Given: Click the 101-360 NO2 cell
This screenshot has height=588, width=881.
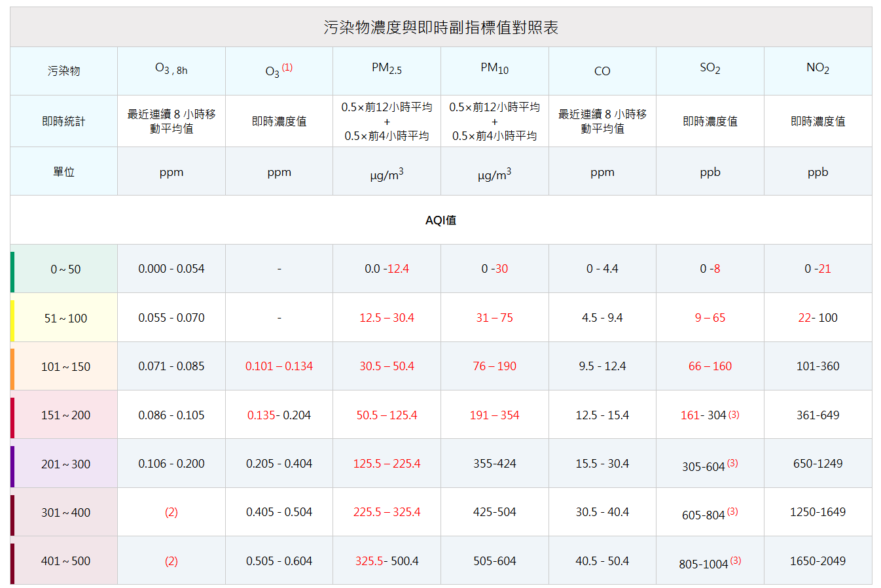Looking at the screenshot, I should (x=818, y=366).
